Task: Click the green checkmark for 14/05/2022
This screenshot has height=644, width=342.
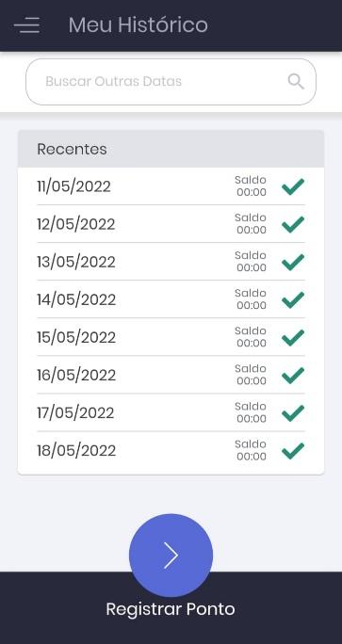Action: coord(293,299)
